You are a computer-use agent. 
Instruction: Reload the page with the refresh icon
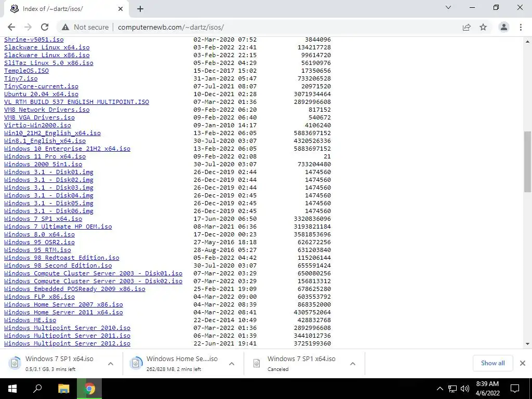pos(45,27)
